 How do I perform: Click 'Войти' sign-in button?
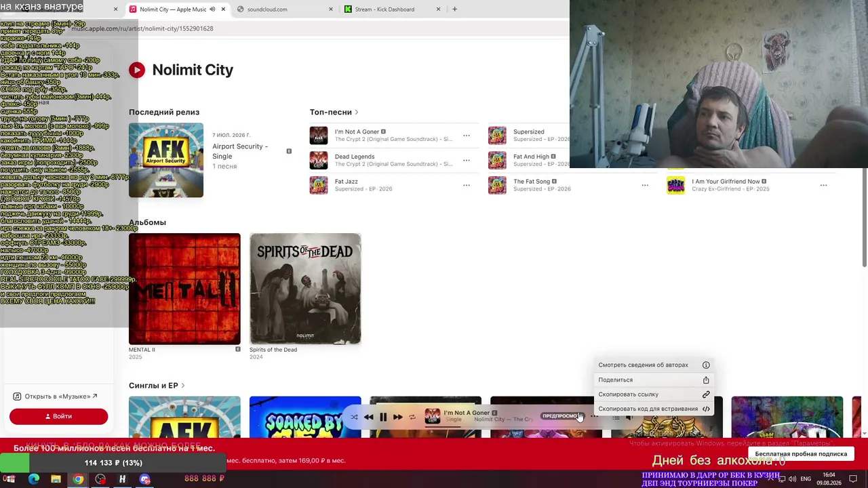58,416
